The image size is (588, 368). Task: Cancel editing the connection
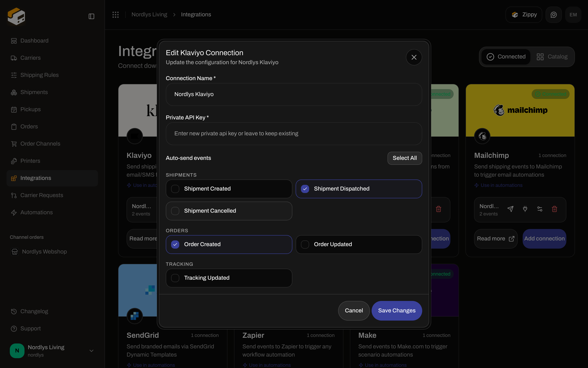coord(354,311)
